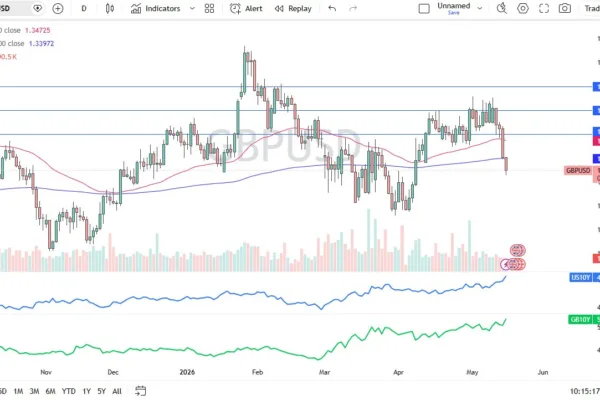This screenshot has width=600, height=400.
Task: Open the four-squares indicator templates icon
Action: [x=209, y=8]
